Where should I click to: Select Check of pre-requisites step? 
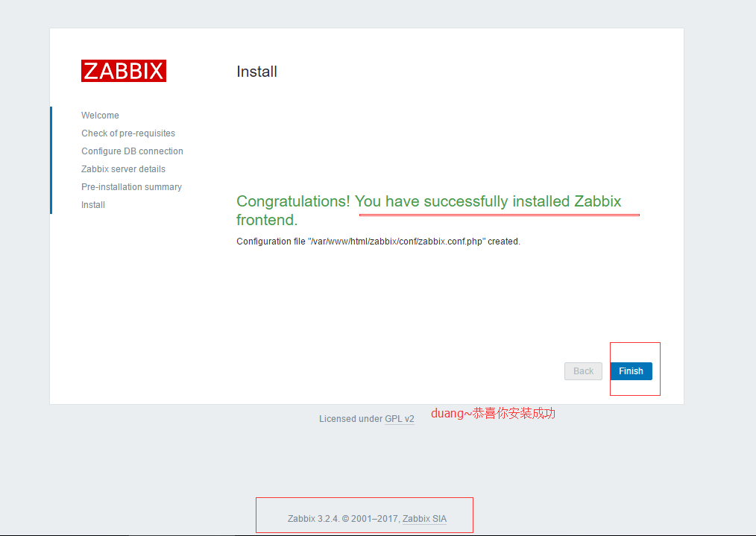point(127,133)
